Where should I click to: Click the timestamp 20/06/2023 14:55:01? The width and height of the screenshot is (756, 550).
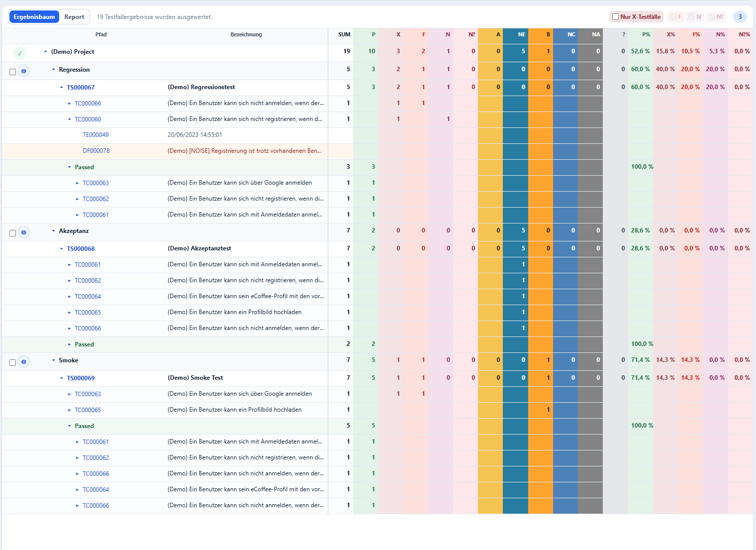(x=194, y=135)
